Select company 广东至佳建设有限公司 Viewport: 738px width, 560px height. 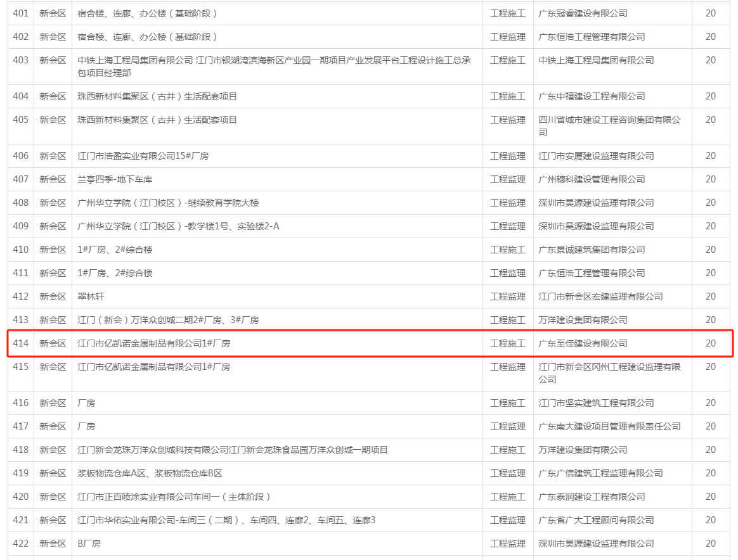pos(583,344)
